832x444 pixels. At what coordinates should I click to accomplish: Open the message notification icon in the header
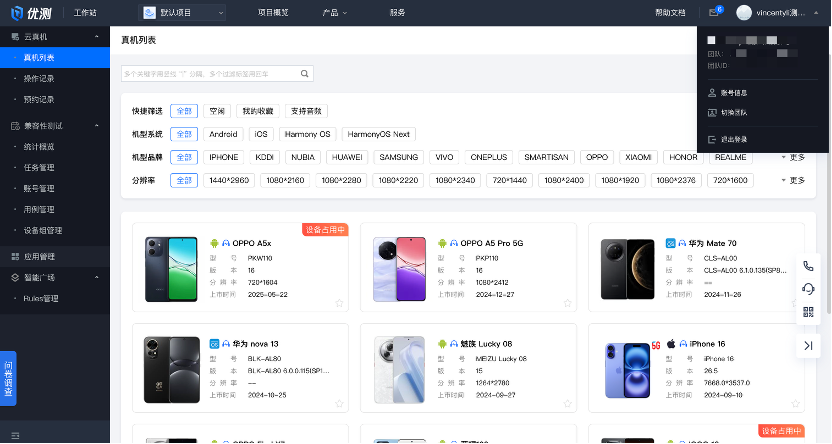[714, 13]
